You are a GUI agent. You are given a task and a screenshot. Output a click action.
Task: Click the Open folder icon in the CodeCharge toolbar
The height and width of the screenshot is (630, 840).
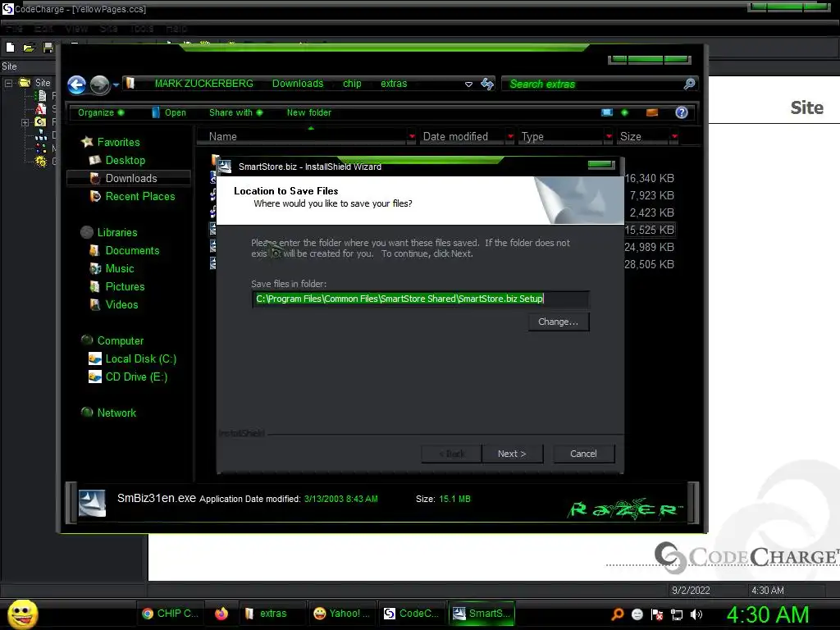pos(29,48)
